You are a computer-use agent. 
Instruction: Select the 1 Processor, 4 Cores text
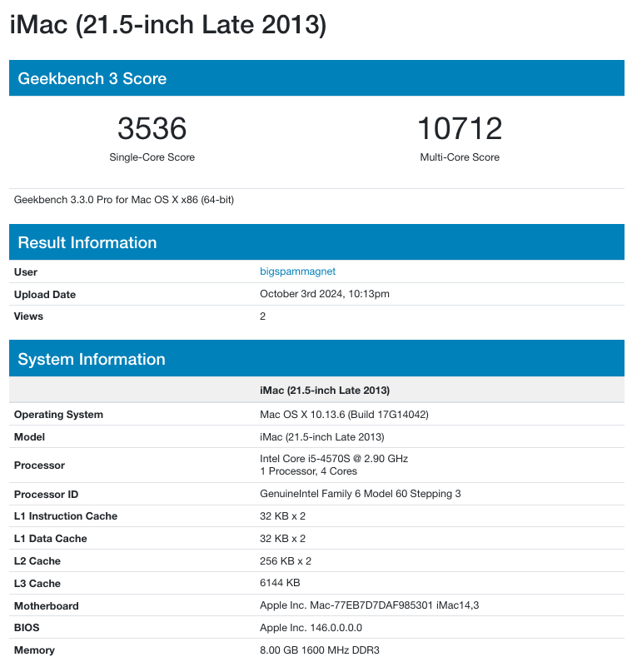[x=308, y=471]
